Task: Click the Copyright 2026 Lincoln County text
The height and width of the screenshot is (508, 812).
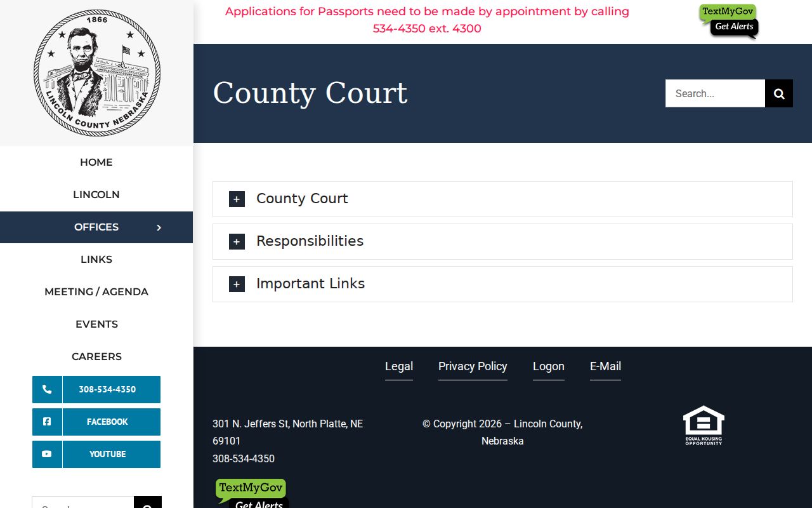Action: (502, 432)
